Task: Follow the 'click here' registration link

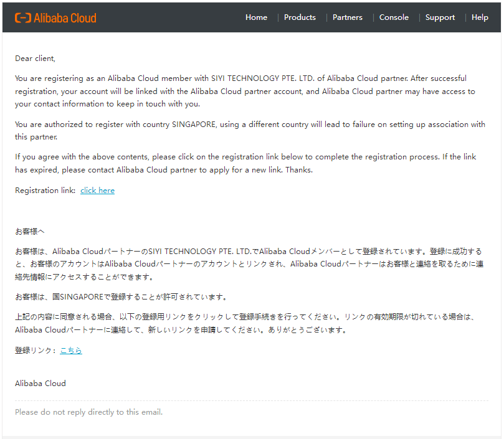Action: click(x=97, y=191)
